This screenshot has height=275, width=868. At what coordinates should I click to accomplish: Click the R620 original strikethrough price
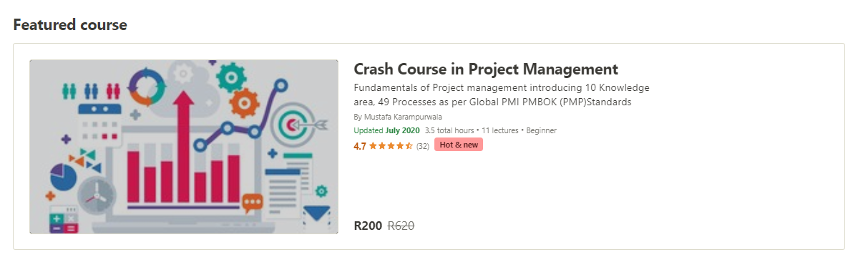click(401, 226)
